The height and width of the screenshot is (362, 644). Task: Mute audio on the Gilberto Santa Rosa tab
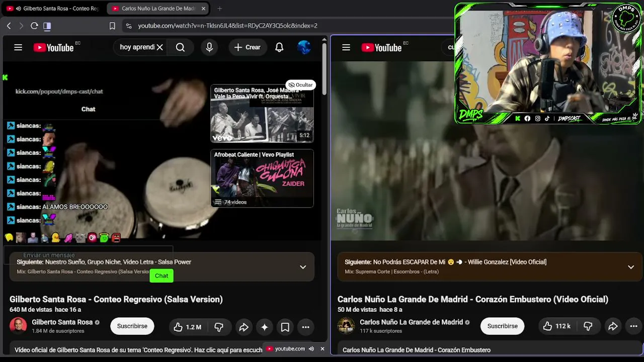[19, 9]
